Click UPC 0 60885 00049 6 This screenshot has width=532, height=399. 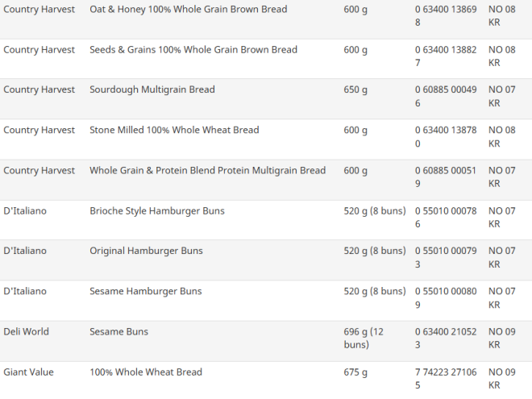coord(446,97)
